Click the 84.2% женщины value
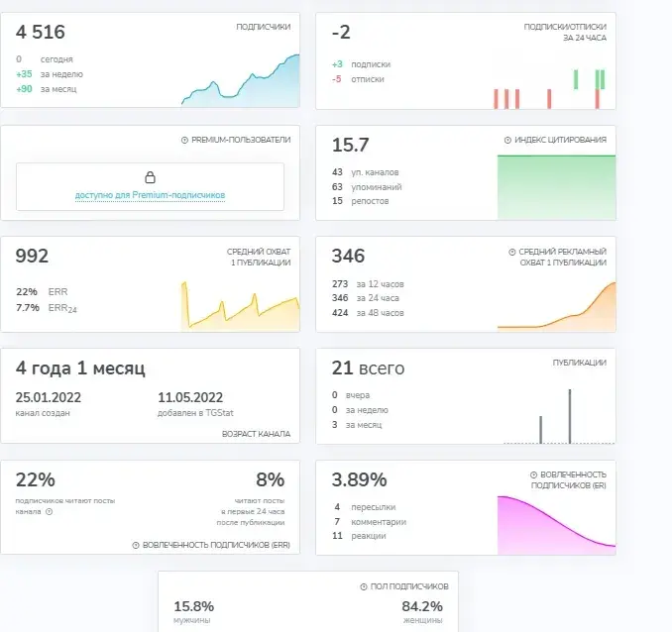This screenshot has width=672, height=632. tap(421, 606)
